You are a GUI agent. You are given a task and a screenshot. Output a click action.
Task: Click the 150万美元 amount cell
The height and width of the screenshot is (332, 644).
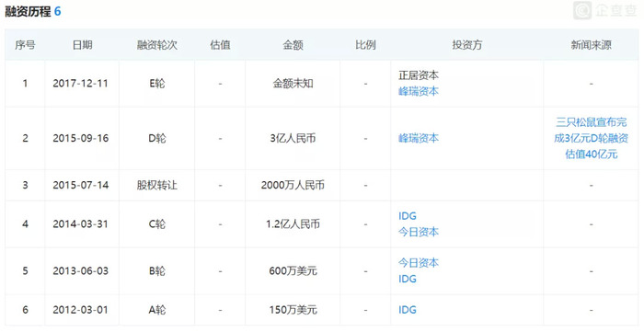[293, 310]
